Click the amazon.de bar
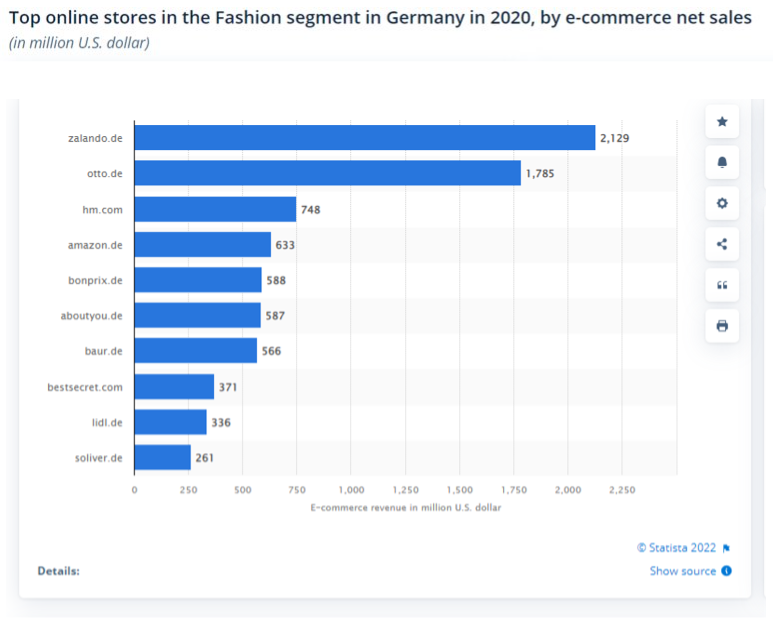 (202, 244)
